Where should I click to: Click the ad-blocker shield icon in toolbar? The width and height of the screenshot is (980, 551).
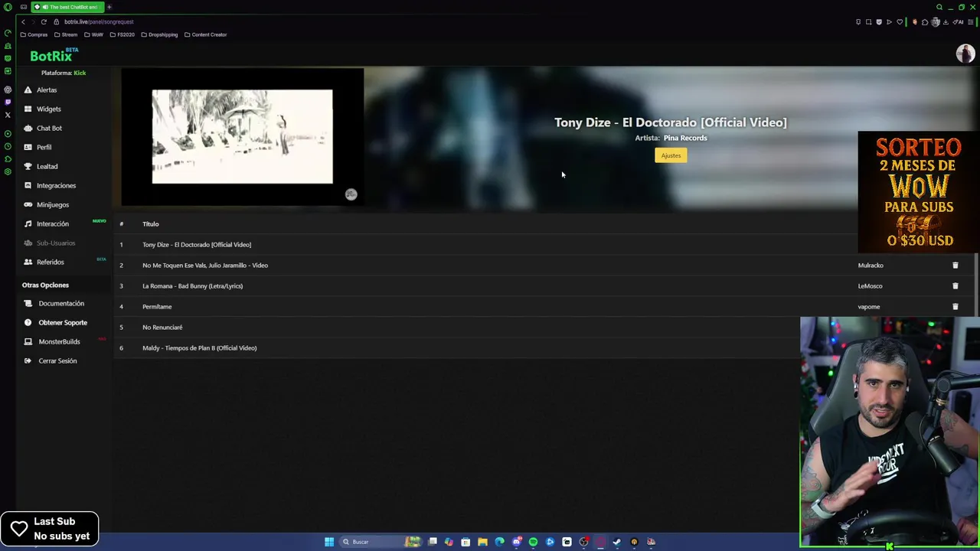click(x=879, y=22)
